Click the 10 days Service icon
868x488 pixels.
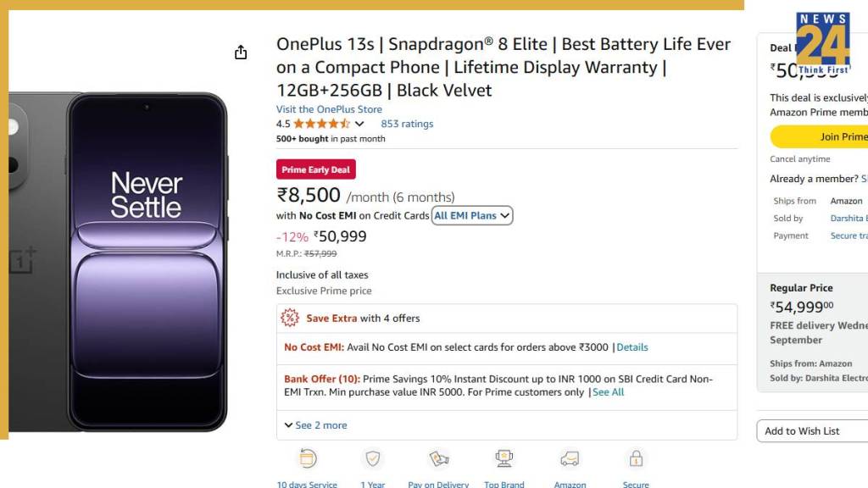coord(307,459)
